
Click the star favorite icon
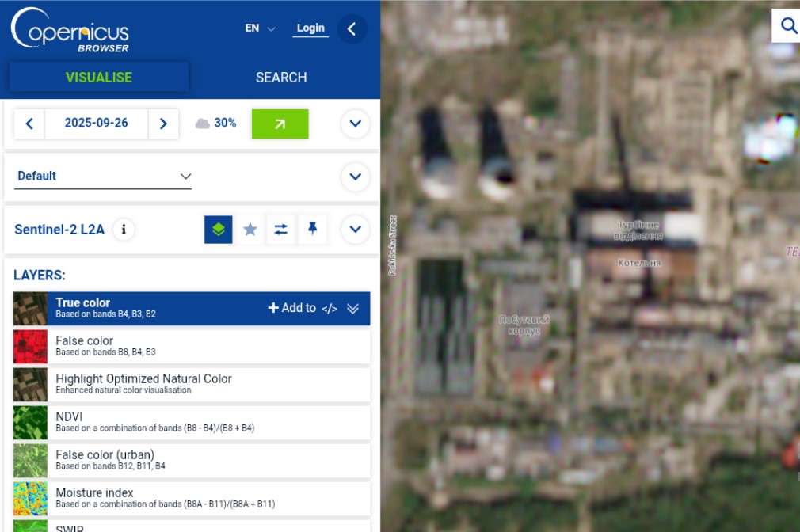pos(250,230)
